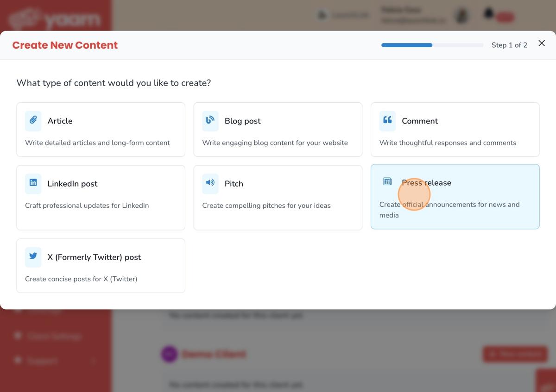Click the Create New Content heading
The height and width of the screenshot is (392, 556).
tap(65, 45)
